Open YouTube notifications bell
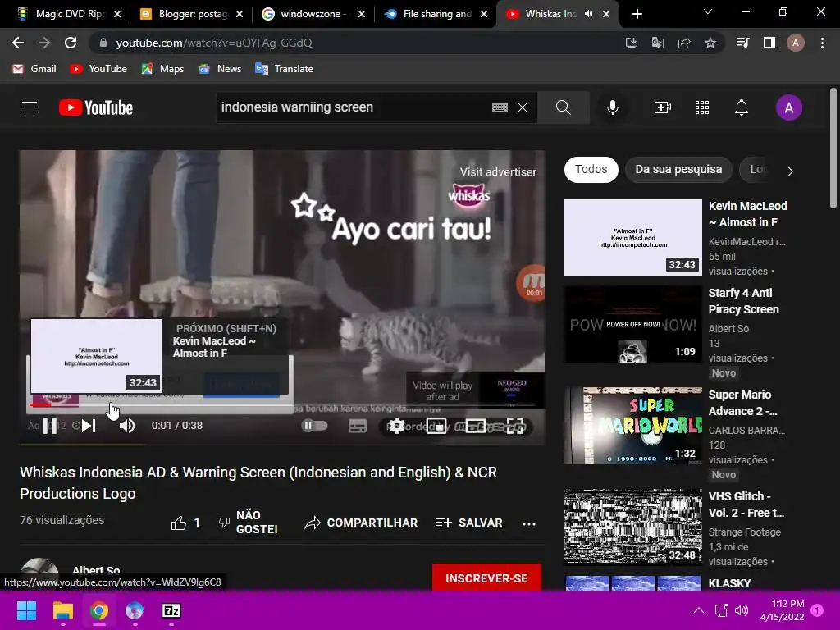Image resolution: width=840 pixels, height=630 pixels. (742, 107)
